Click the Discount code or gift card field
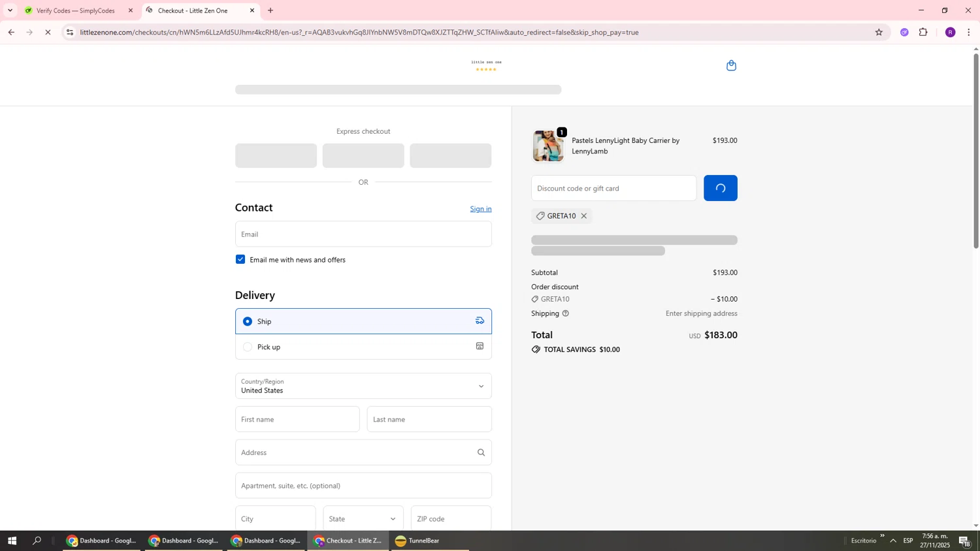Image resolution: width=980 pixels, height=551 pixels. (x=613, y=188)
